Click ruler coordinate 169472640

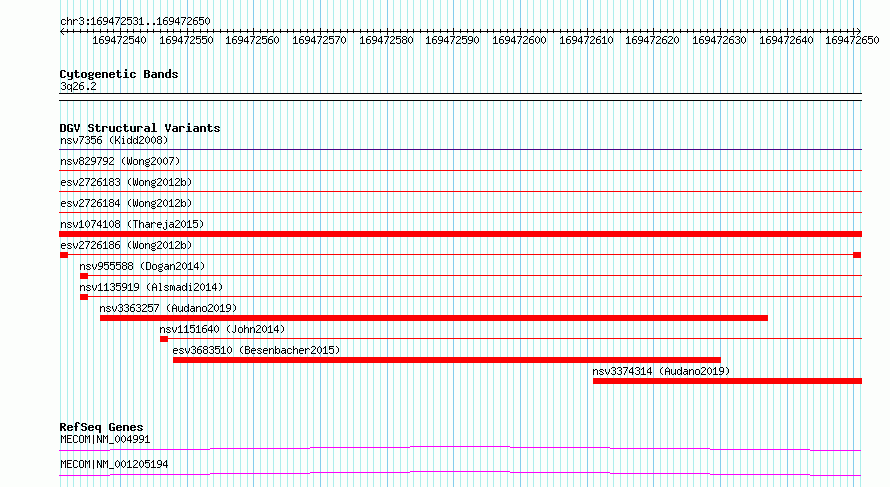pyautogui.click(x=786, y=40)
